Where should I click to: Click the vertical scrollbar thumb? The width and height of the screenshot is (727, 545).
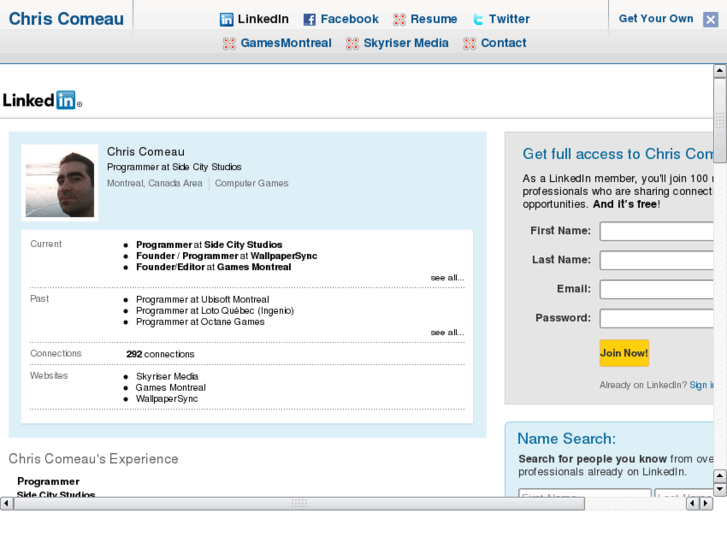coord(720,121)
